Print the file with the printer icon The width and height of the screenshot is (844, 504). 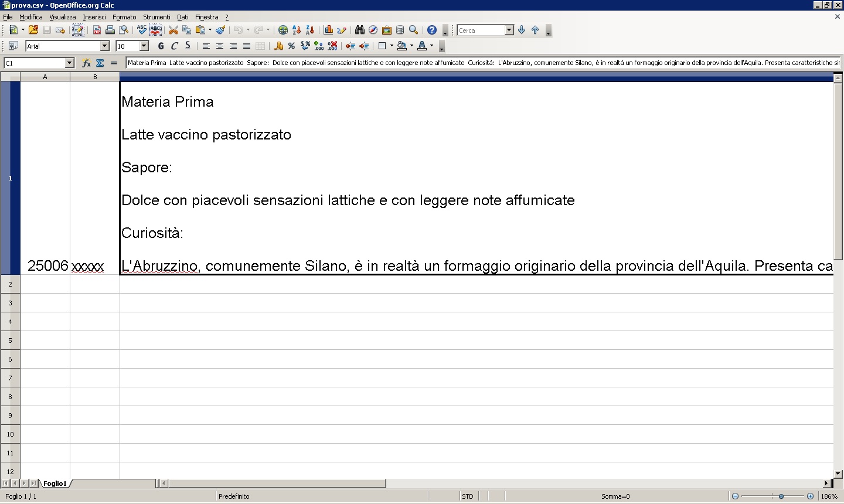click(x=110, y=30)
